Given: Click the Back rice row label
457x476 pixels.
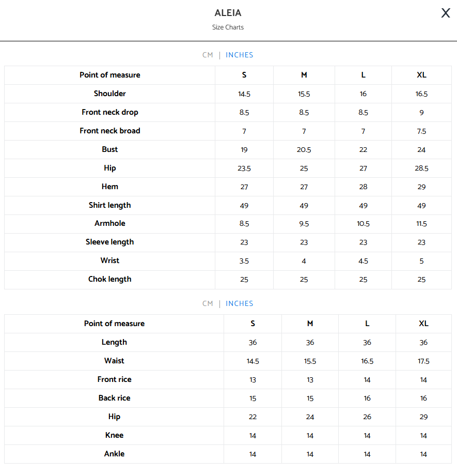Looking at the screenshot, I should point(114,398).
